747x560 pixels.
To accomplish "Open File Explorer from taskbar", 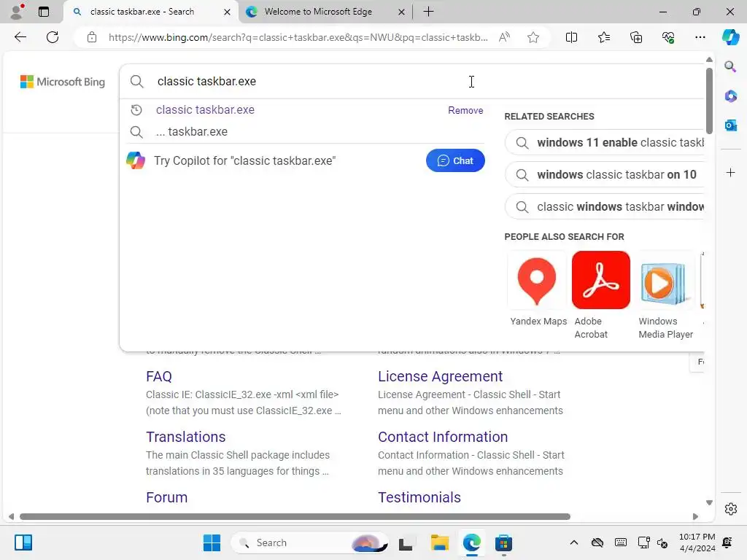I will [440, 542].
